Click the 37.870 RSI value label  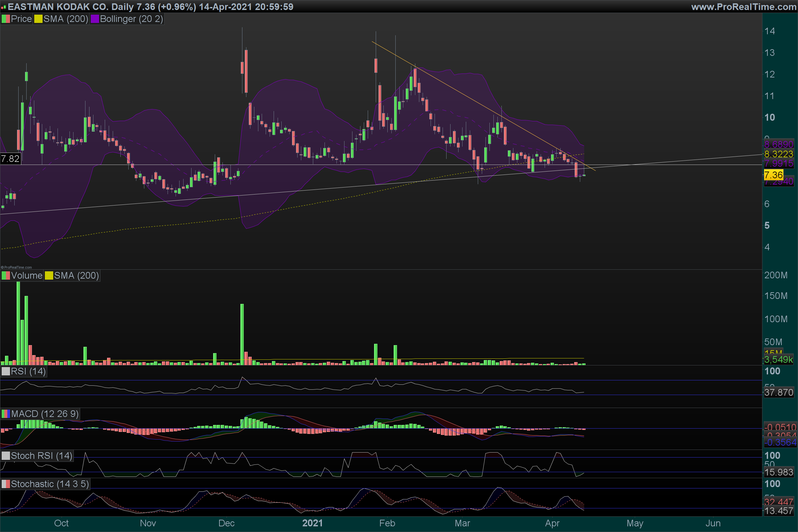(778, 393)
